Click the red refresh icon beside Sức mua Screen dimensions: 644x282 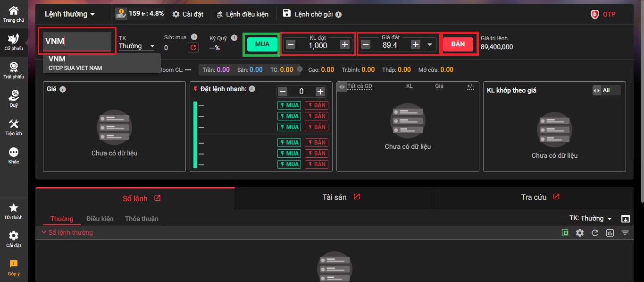(192, 47)
